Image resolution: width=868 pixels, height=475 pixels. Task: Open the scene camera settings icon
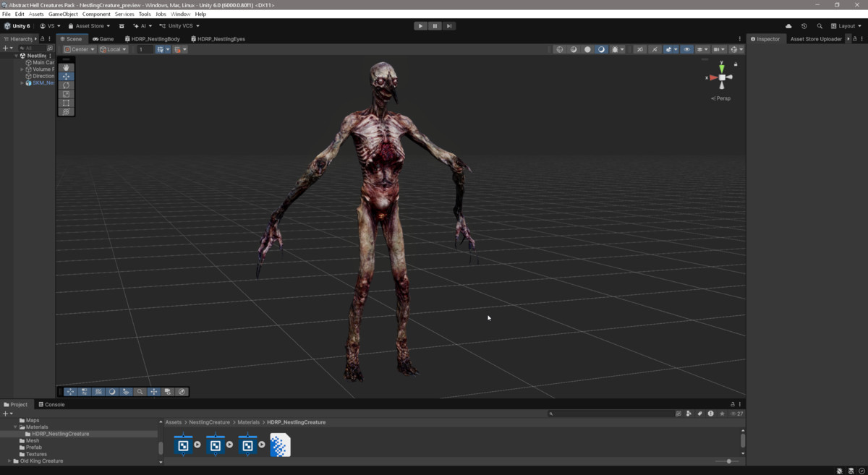[718, 49]
